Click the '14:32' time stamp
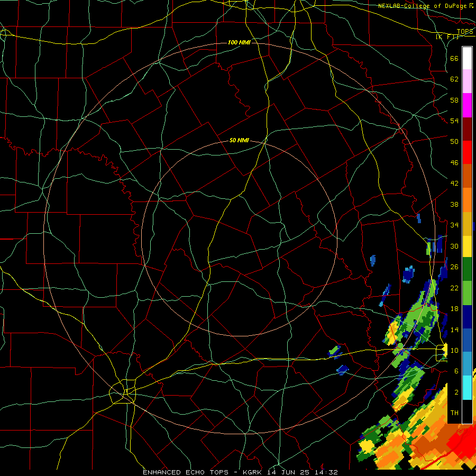 pos(327,472)
